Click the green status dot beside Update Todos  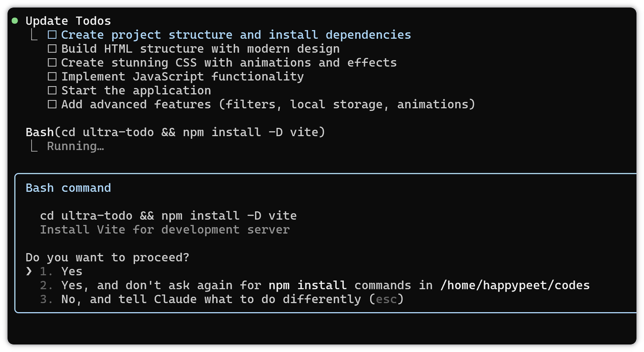coord(15,21)
